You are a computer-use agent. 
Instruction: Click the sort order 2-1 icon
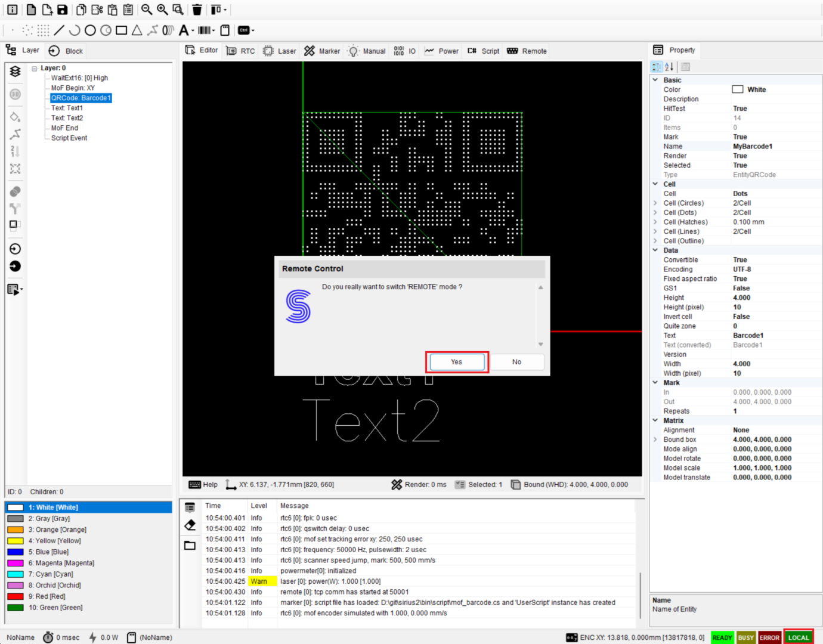click(x=15, y=151)
